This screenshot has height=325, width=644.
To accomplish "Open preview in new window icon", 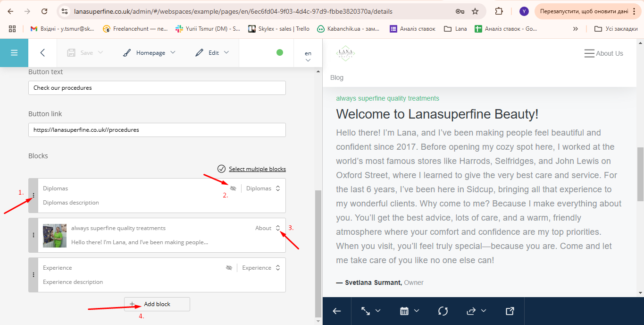I will coord(510,311).
